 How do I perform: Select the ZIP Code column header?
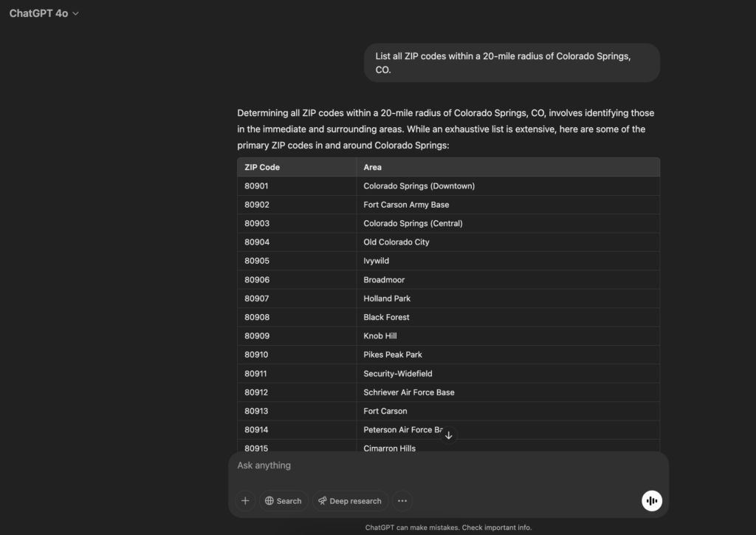point(262,167)
